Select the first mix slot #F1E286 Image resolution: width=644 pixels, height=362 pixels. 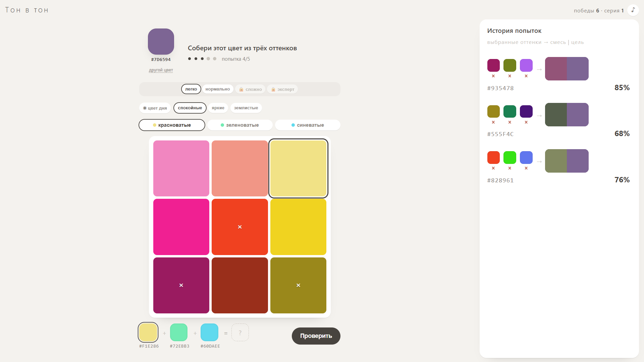[148, 332]
